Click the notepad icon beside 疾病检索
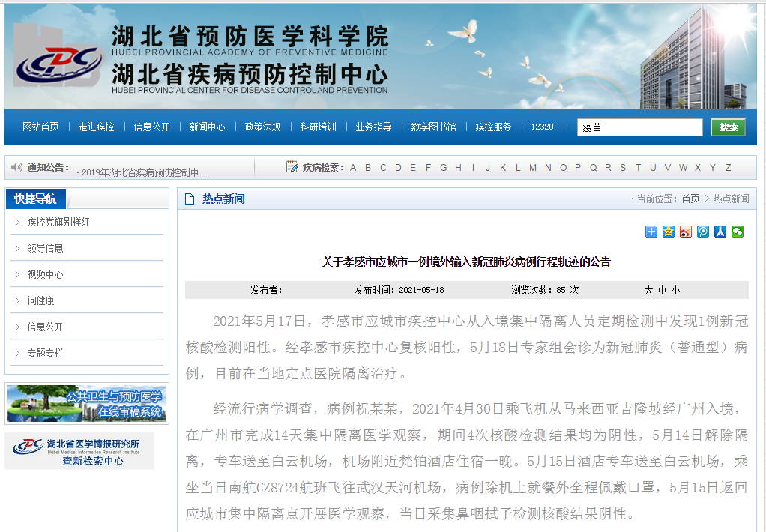Viewport: 766px width, 532px height. click(x=292, y=167)
